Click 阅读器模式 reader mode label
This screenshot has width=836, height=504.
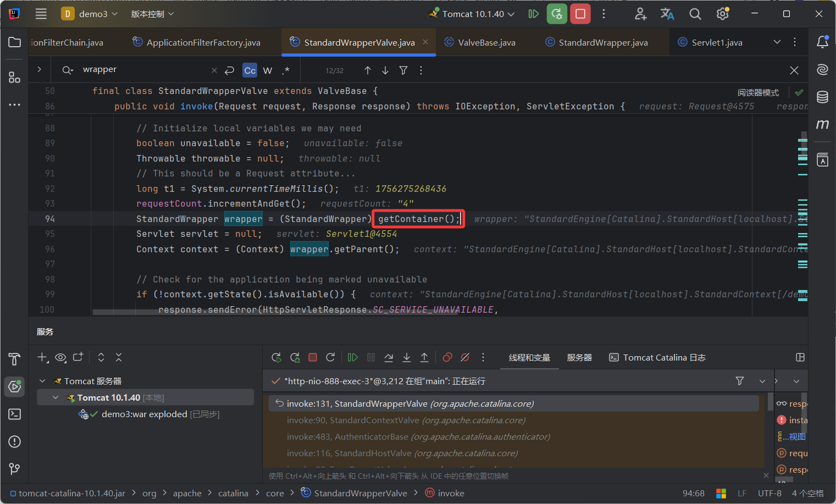point(758,92)
